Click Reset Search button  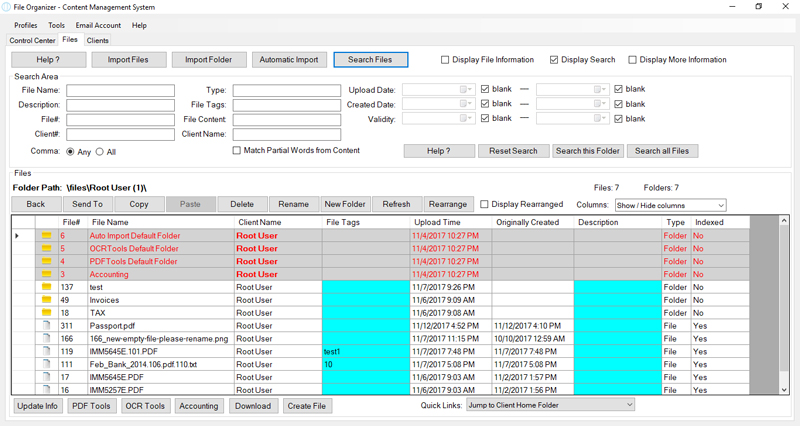click(513, 151)
